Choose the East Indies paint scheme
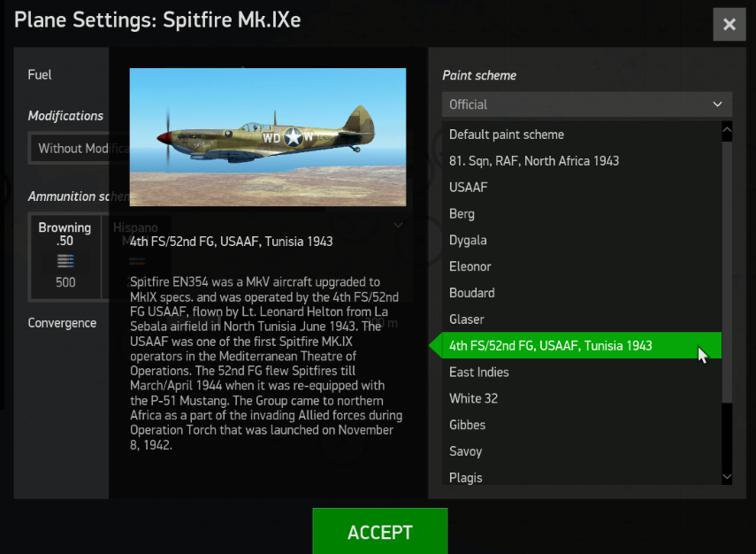Image resolution: width=756 pixels, height=554 pixels. coord(479,373)
